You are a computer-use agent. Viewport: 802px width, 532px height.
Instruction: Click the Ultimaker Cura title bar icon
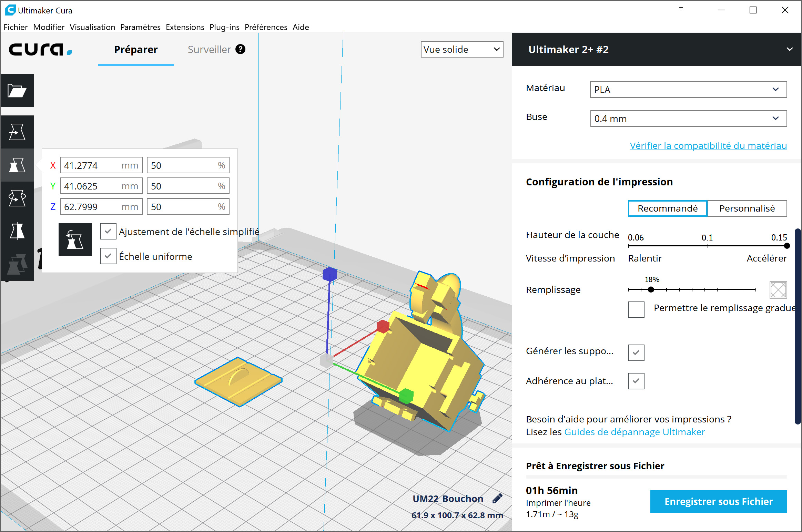click(x=10, y=10)
